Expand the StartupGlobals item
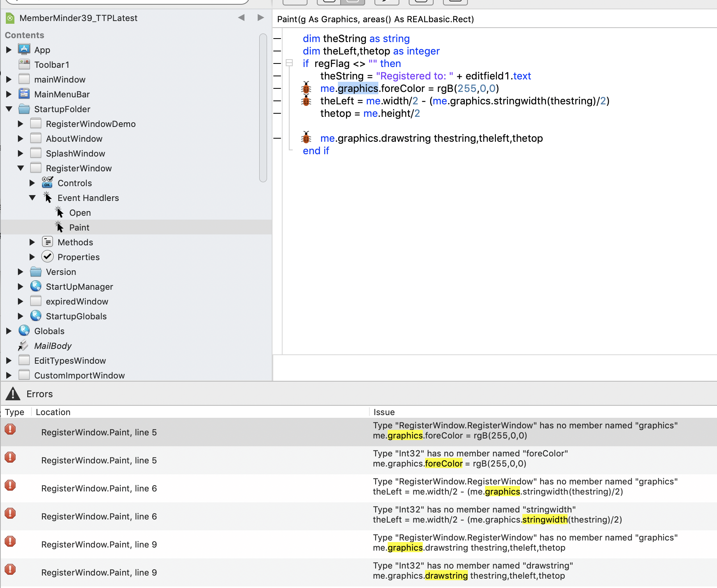 [x=20, y=316]
